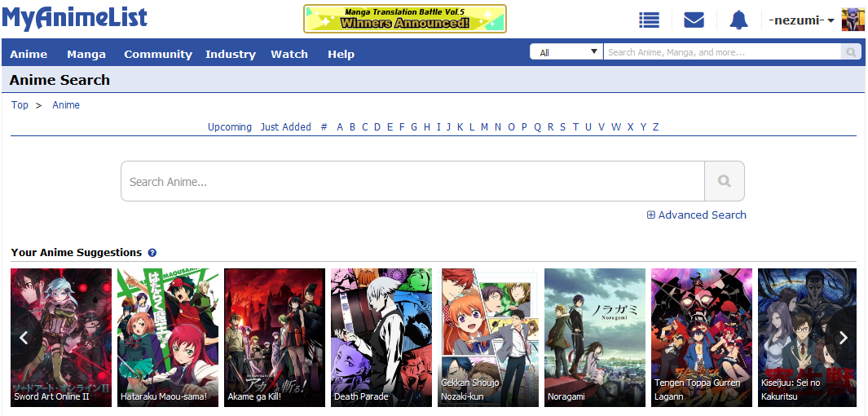
Task: Click the top bar search magnifier icon
Action: click(851, 52)
